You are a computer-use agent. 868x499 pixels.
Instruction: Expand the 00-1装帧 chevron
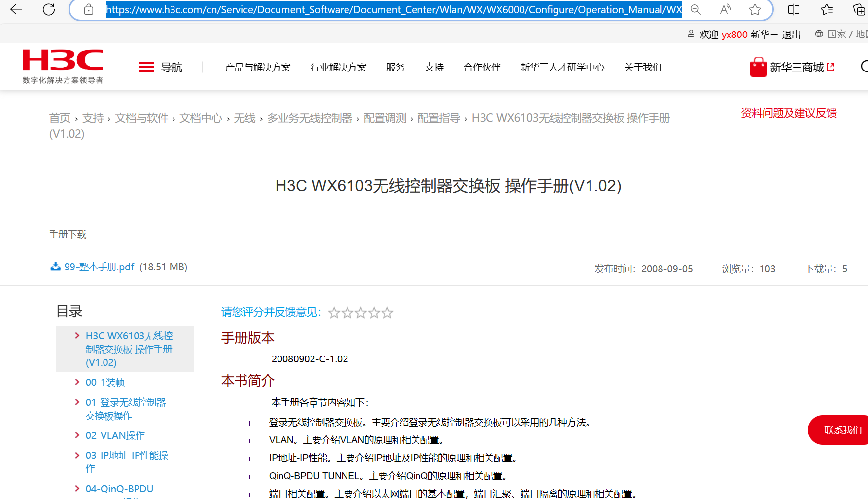point(77,382)
